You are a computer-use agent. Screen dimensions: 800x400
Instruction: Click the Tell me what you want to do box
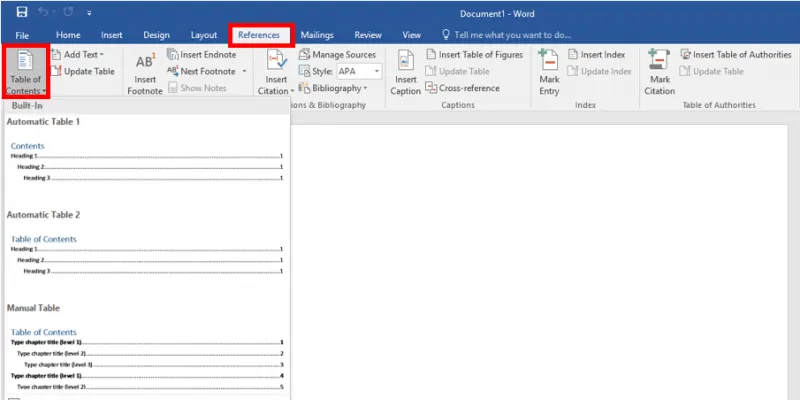506,35
